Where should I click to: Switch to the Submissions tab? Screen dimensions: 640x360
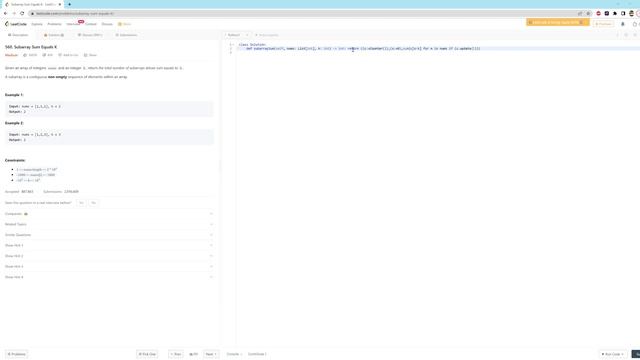click(x=126, y=35)
